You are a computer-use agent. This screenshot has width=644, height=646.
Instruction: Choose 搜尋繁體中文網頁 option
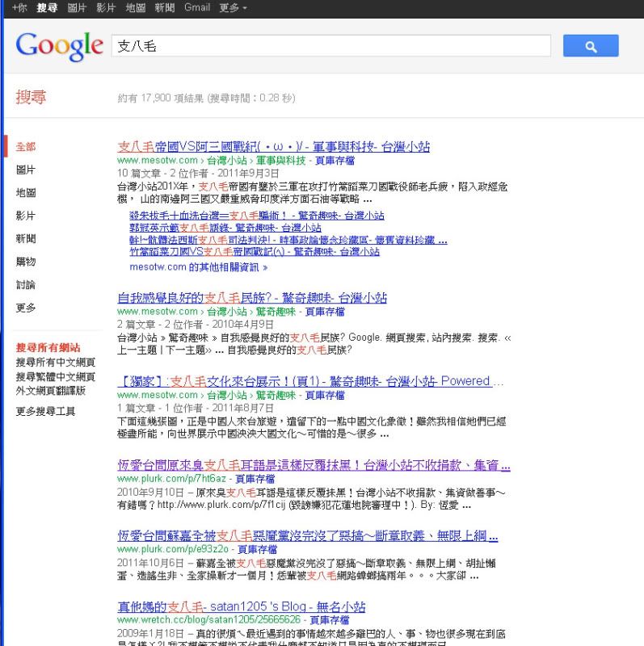55,376
